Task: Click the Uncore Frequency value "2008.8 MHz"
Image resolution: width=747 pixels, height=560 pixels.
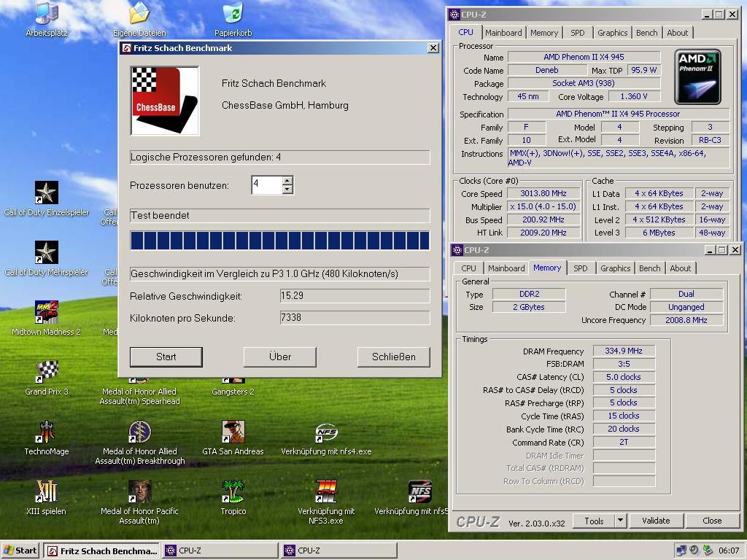Action: coord(686,320)
